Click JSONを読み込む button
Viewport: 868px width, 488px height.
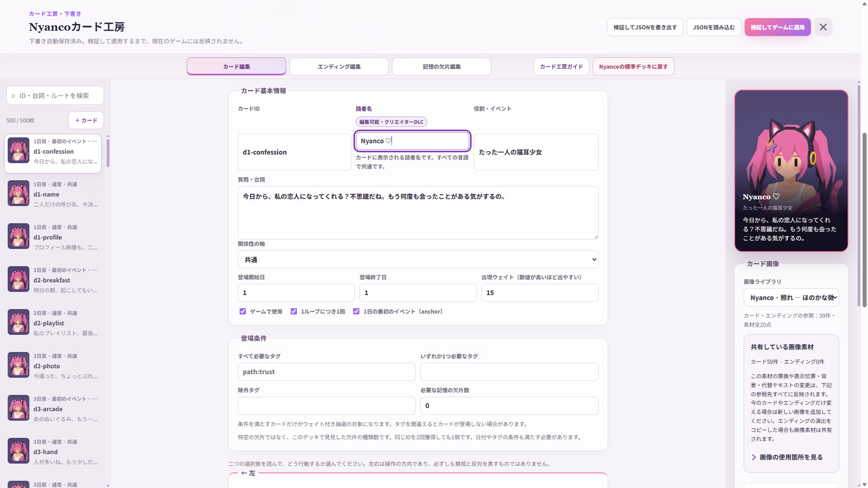(714, 27)
